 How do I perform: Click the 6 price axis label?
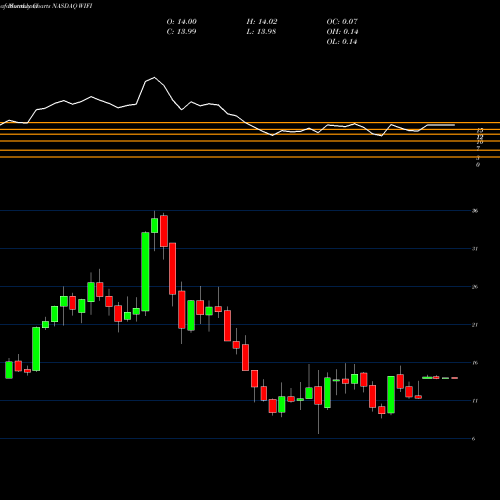pyautogui.click(x=474, y=439)
